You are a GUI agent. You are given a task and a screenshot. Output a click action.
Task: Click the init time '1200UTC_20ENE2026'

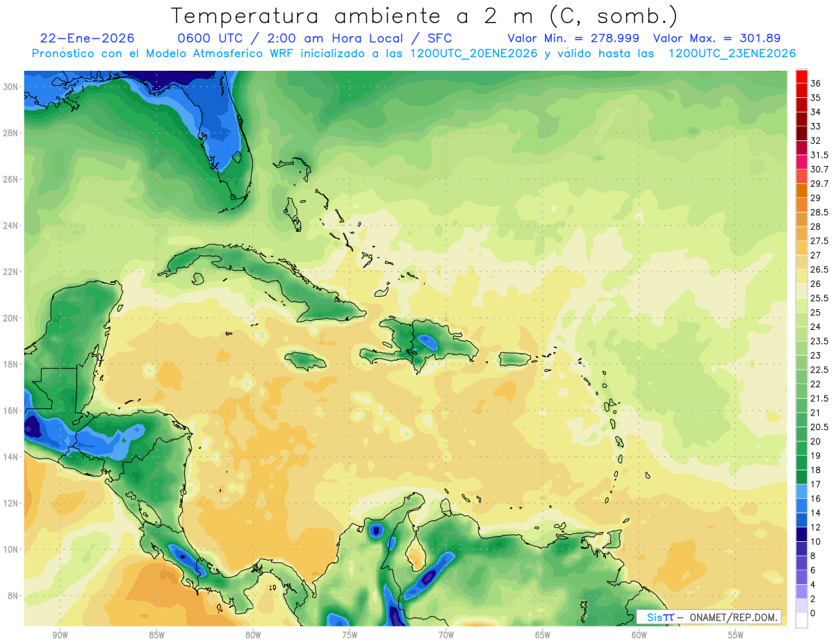[x=474, y=53]
